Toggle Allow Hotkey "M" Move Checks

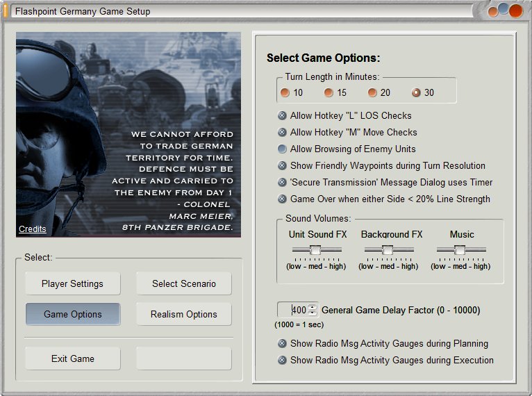pos(282,132)
